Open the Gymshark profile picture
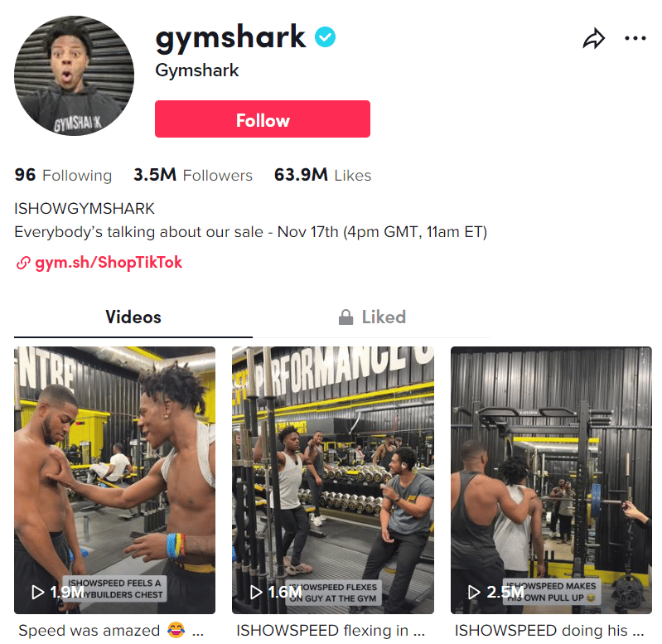The height and width of the screenshot is (644, 662). pyautogui.click(x=74, y=76)
